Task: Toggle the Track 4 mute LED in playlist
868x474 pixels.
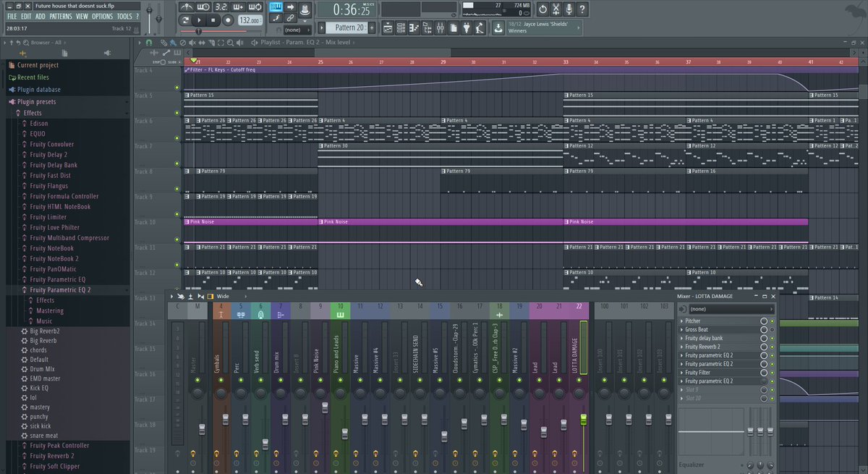Action: pyautogui.click(x=177, y=88)
